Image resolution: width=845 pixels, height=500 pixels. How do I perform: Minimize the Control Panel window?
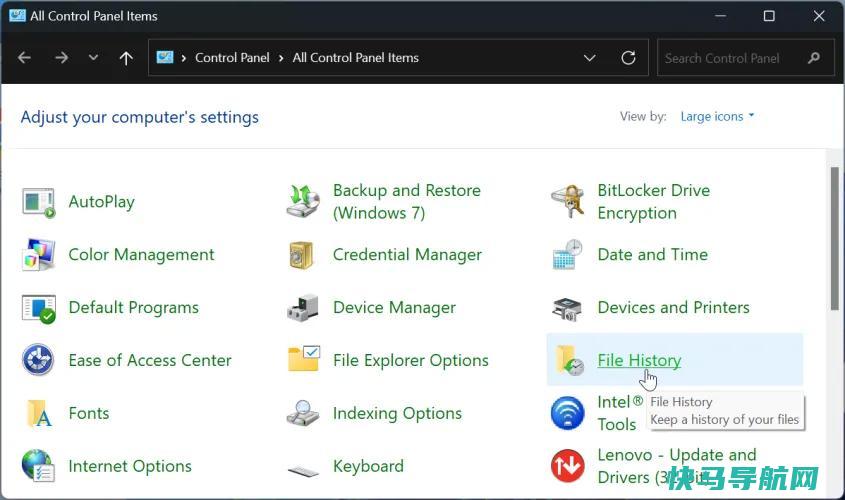[720, 16]
